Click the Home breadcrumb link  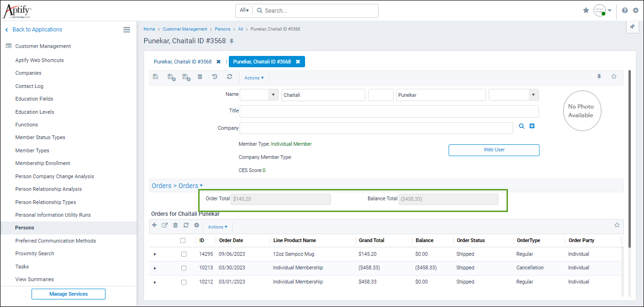149,29
